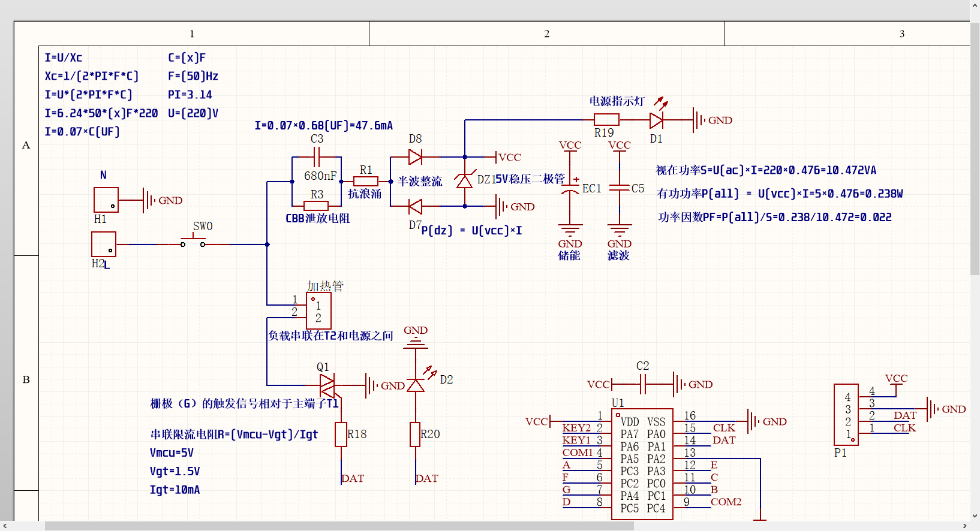Select the C3 680nF capacitor symbol
This screenshot has height=531, width=980.
(x=317, y=158)
